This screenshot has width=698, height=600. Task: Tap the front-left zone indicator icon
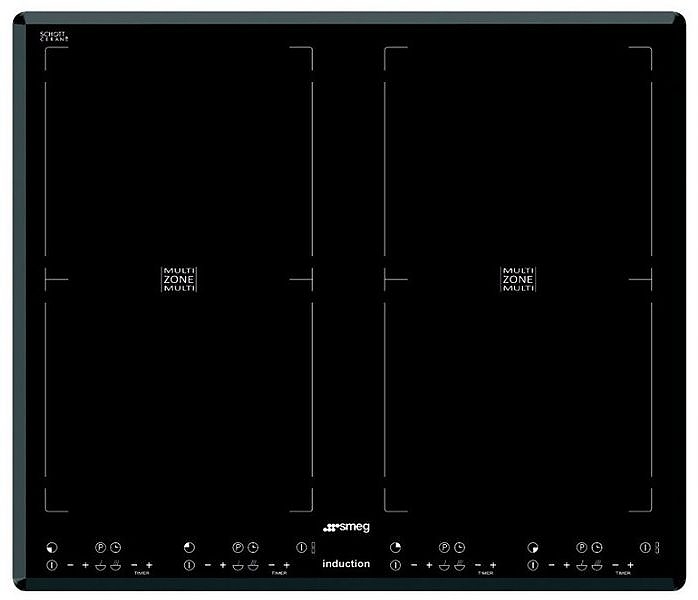pyautogui.click(x=52, y=547)
